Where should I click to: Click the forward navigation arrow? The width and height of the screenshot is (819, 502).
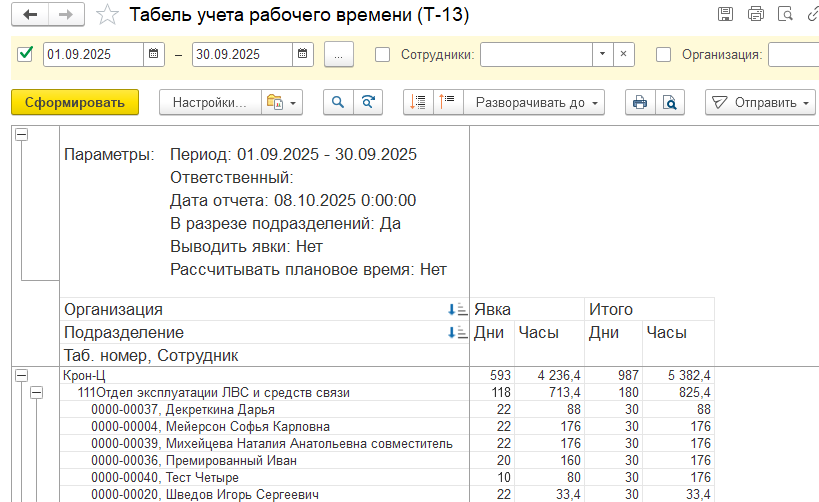pyautogui.click(x=65, y=15)
